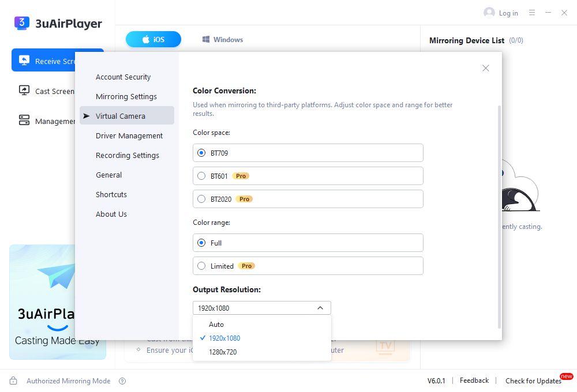
Task: Collapse the Output Resolution dropdown
Action: coord(320,308)
